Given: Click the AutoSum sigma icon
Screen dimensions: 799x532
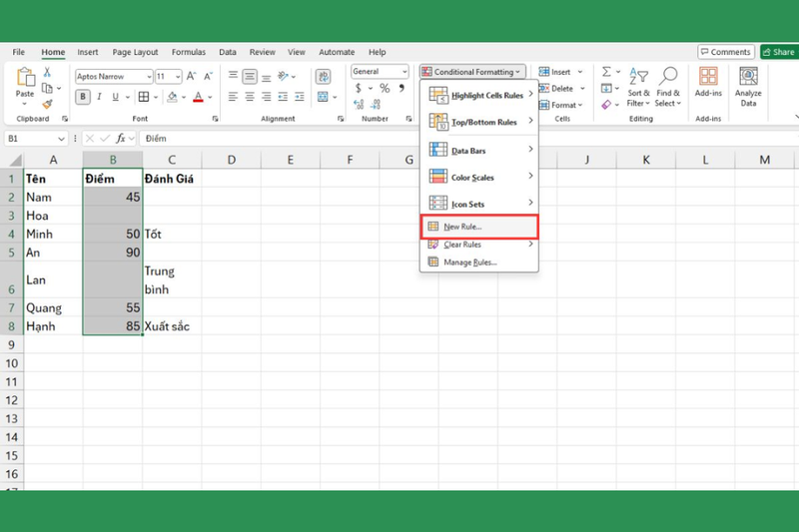Looking at the screenshot, I should pyautogui.click(x=606, y=72).
